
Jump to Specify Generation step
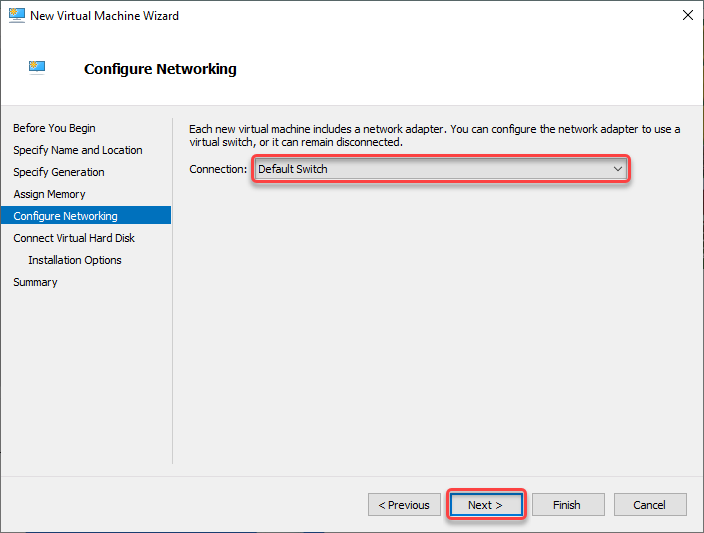pos(59,172)
